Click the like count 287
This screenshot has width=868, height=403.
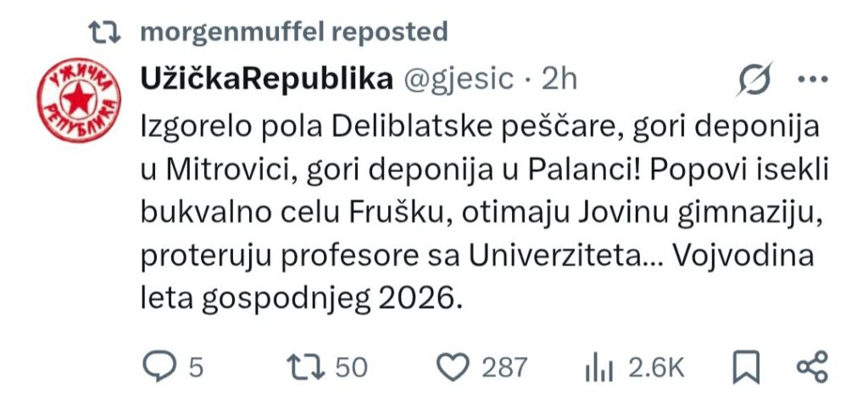[x=504, y=367]
